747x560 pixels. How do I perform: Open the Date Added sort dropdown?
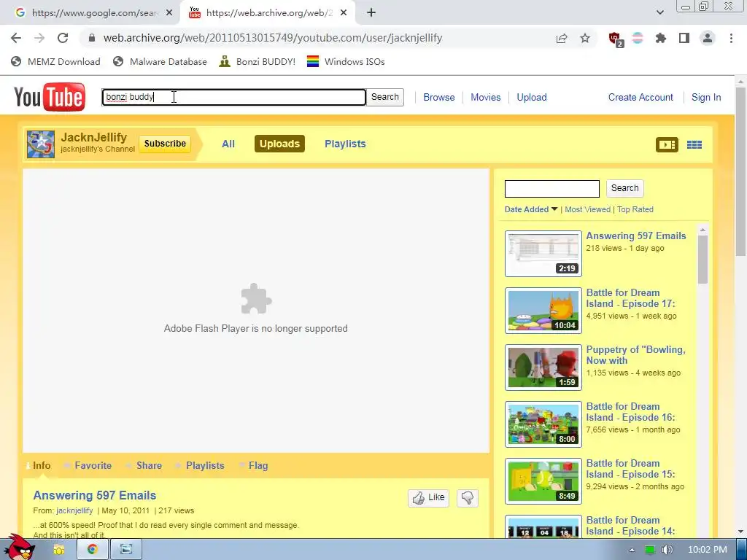(531, 209)
